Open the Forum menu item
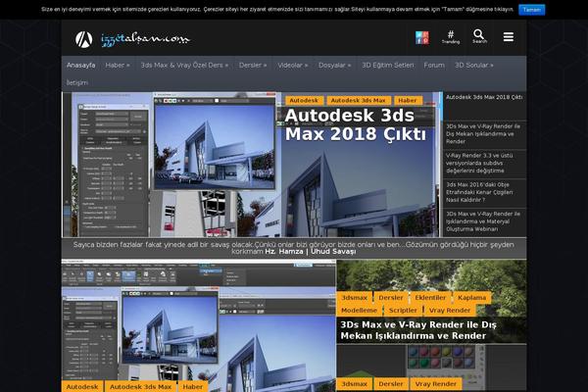 click(434, 65)
